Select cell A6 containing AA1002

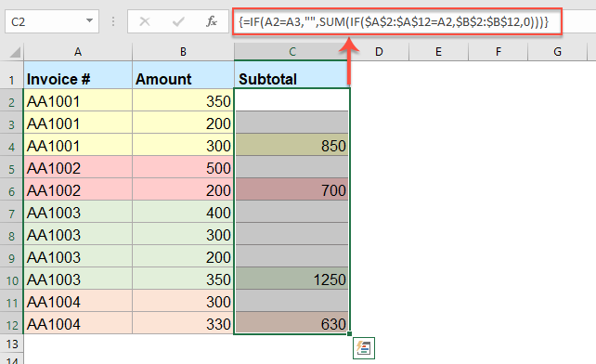click(78, 189)
